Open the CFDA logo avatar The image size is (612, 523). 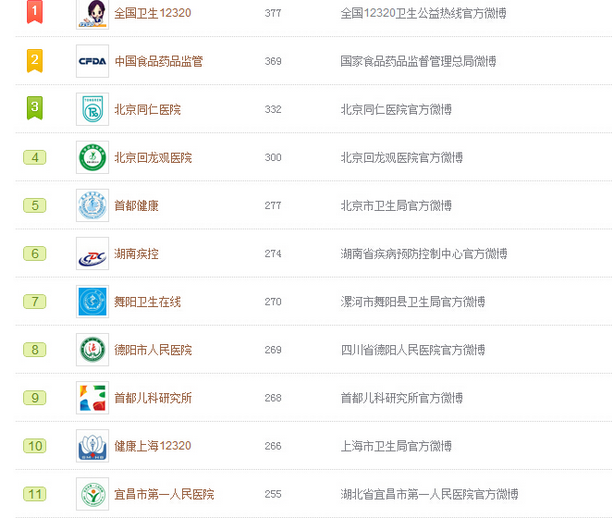pos(93,61)
